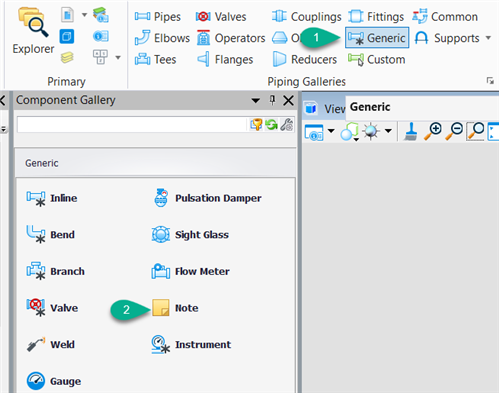
Task: Open the Flanges gallery
Action: [x=225, y=59]
